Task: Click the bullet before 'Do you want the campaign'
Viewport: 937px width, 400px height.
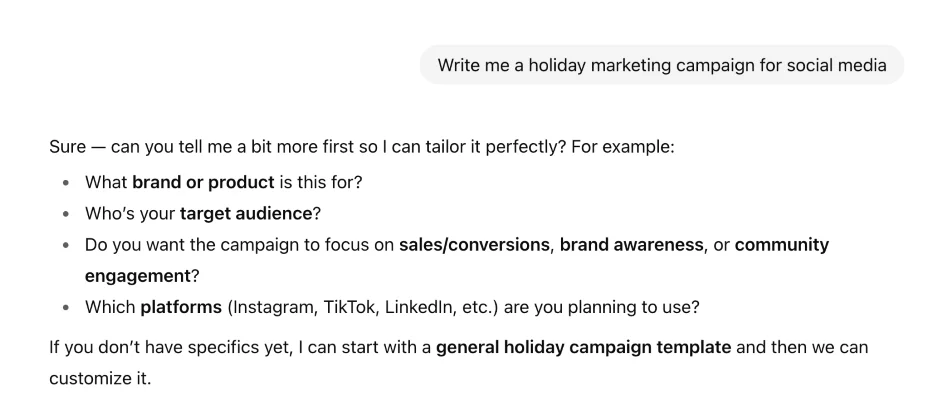Action: [65, 245]
